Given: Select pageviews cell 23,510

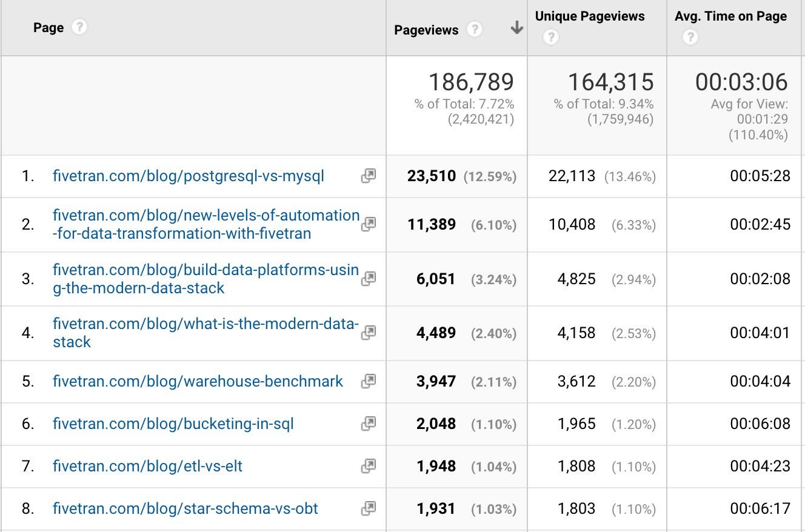Looking at the screenshot, I should click(x=432, y=176).
